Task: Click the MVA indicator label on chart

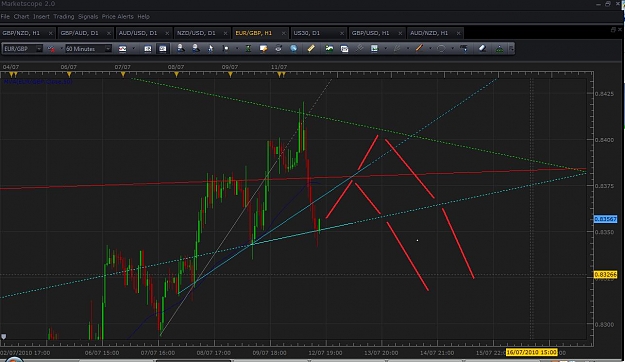Action: pyautogui.click(x=38, y=82)
